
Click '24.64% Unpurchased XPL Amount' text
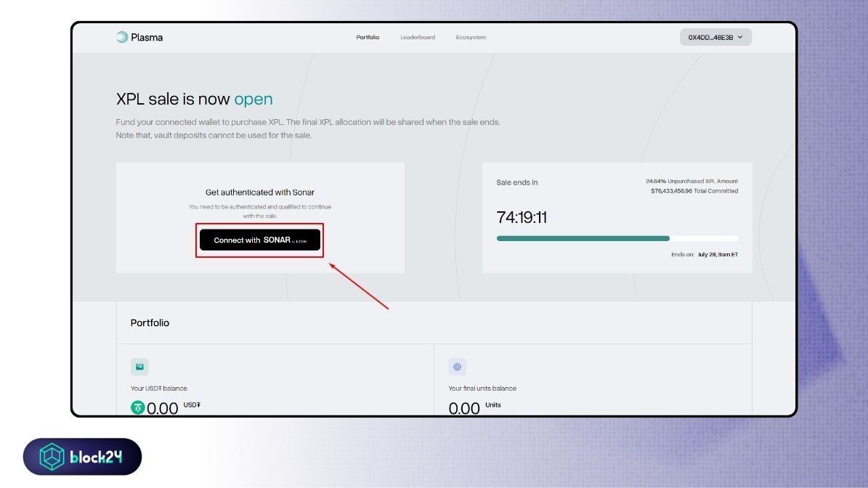[691, 182]
